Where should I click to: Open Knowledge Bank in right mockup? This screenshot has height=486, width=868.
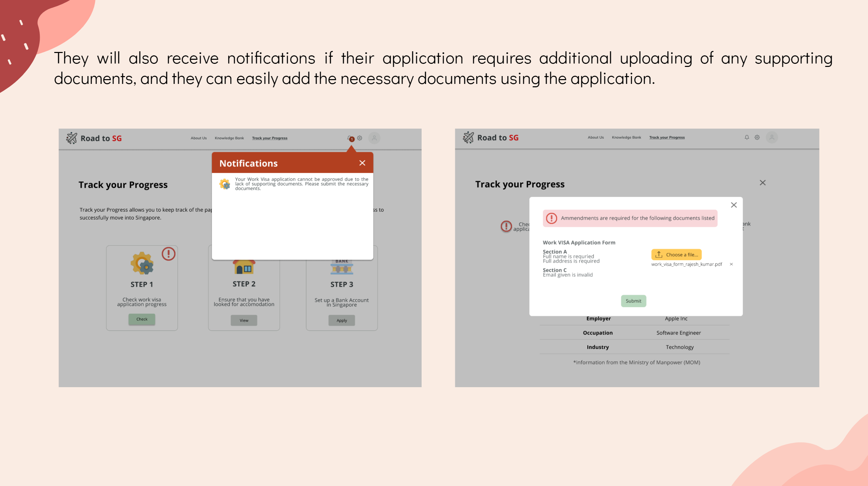coord(626,137)
